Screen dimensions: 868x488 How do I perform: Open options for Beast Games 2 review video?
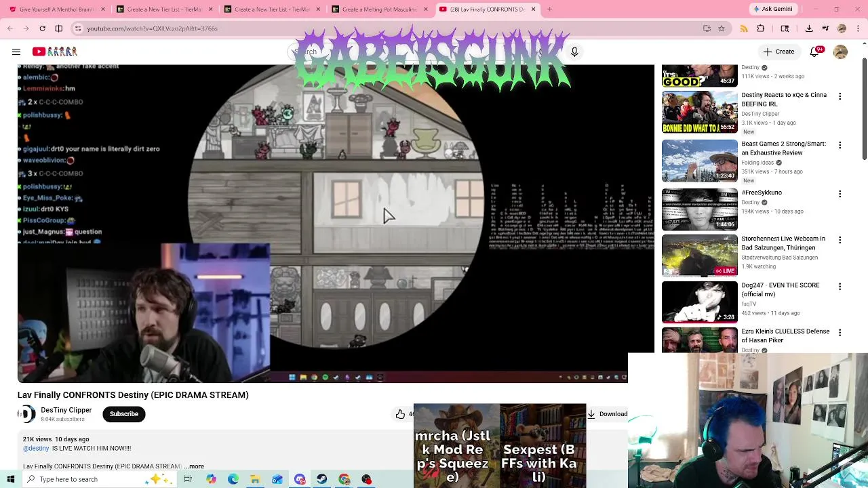click(840, 145)
